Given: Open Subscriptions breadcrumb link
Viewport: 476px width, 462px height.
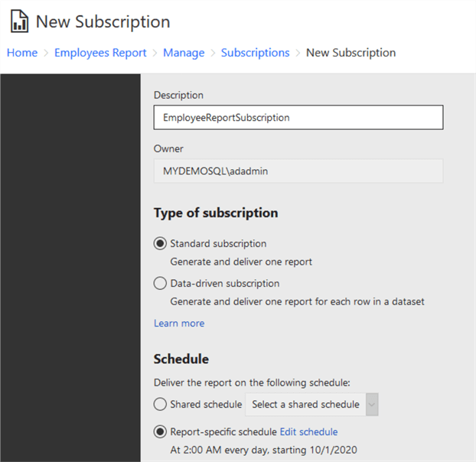Looking at the screenshot, I should [x=255, y=53].
